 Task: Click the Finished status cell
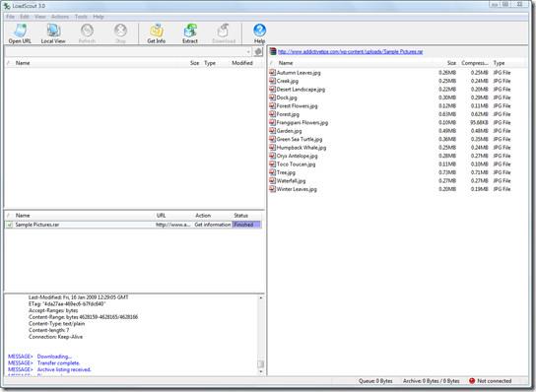pos(246,225)
